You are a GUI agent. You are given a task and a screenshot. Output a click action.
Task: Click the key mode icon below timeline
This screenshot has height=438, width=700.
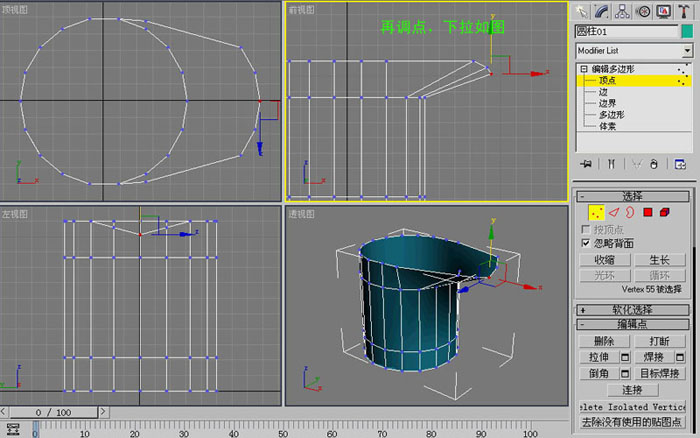click(13, 429)
